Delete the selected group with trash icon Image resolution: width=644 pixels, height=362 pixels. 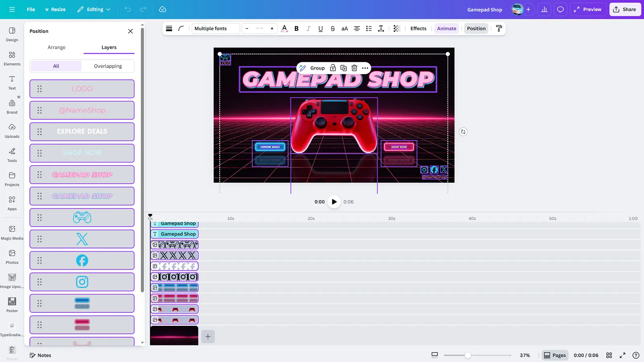pos(354,68)
